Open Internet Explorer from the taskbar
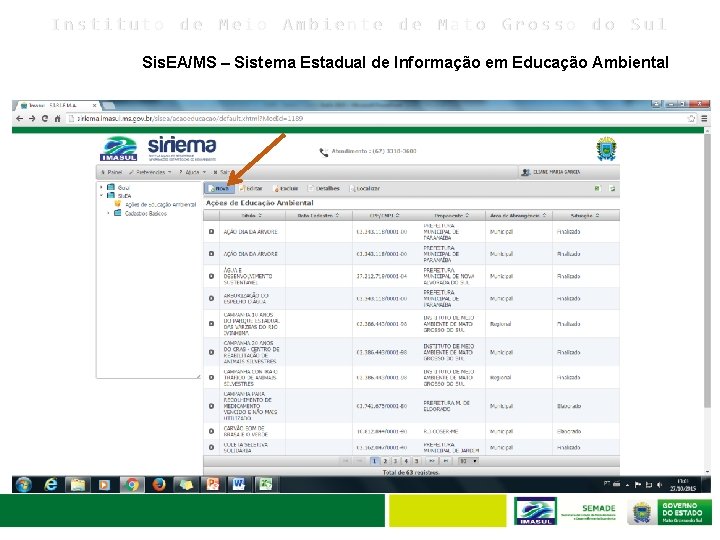Screen dimensions: 720x540 (x=51, y=484)
